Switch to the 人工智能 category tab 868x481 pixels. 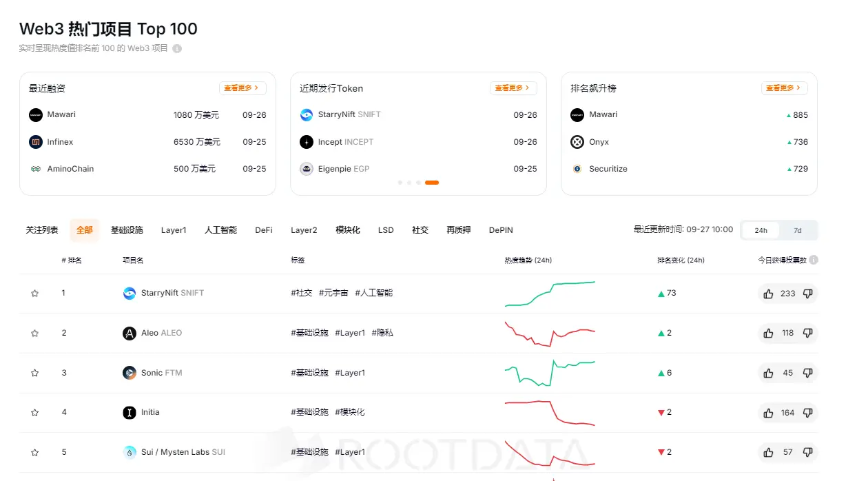[220, 230]
